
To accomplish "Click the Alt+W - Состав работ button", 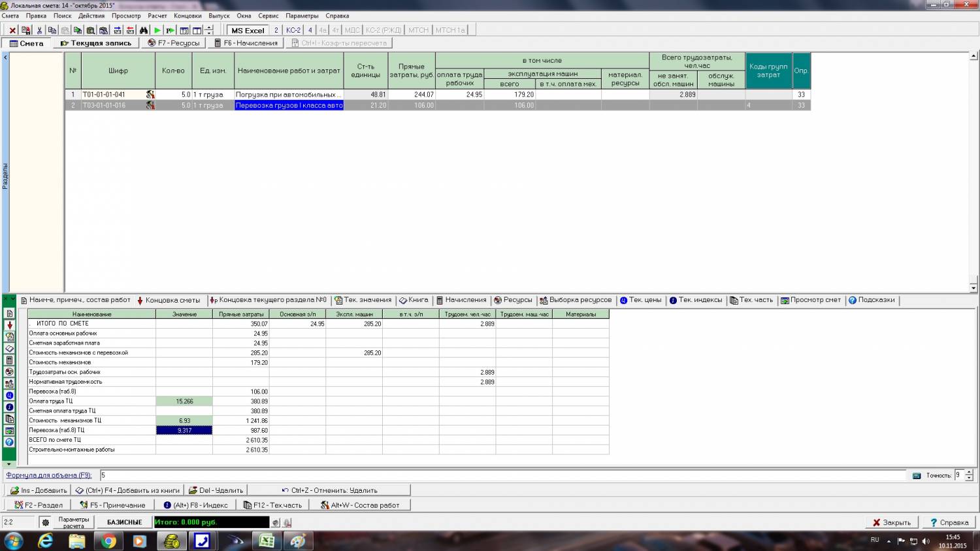I will click(360, 505).
